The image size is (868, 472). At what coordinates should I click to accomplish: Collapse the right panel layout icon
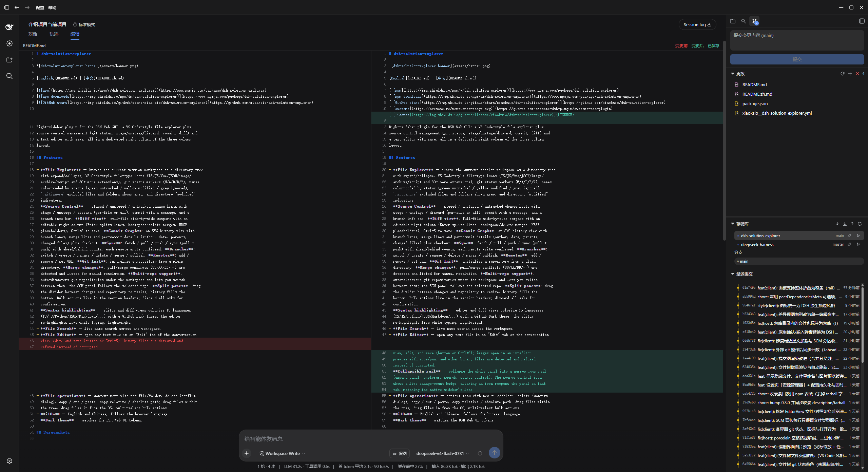coord(862,21)
